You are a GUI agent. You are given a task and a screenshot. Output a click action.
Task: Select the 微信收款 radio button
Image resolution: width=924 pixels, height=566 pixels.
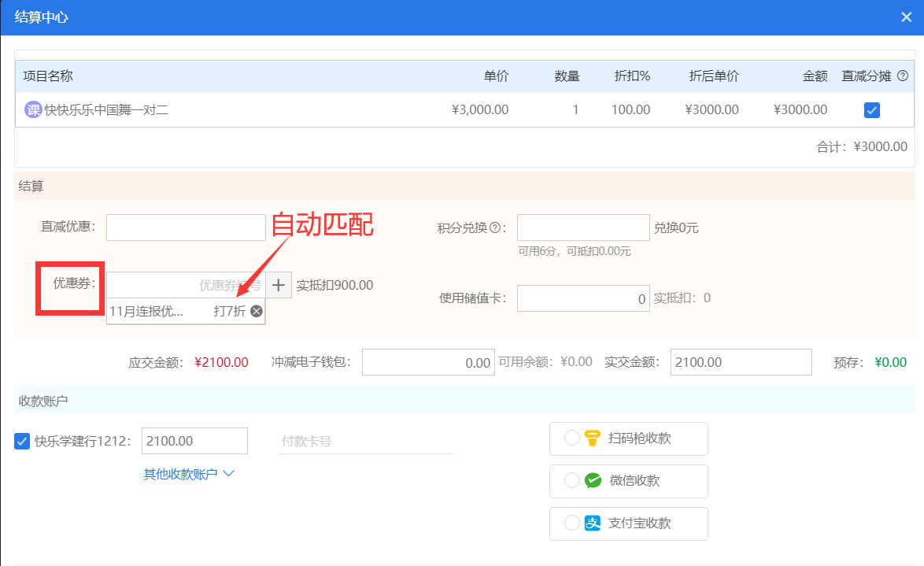click(571, 480)
